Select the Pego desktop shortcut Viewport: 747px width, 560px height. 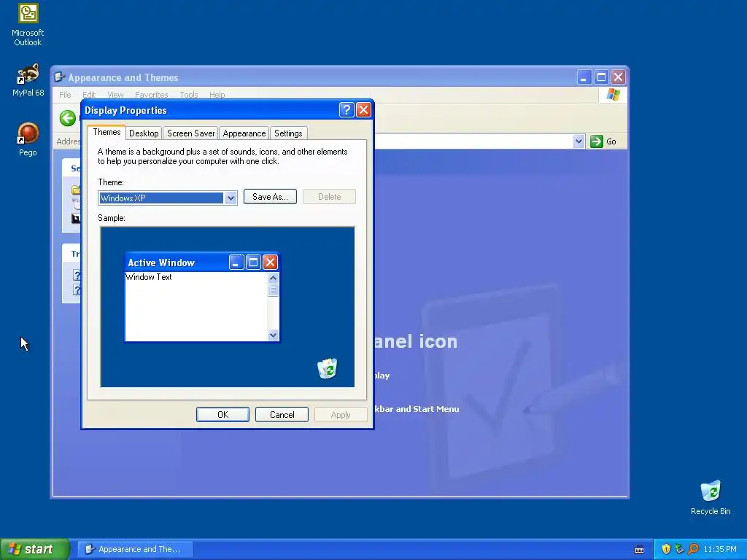28,139
